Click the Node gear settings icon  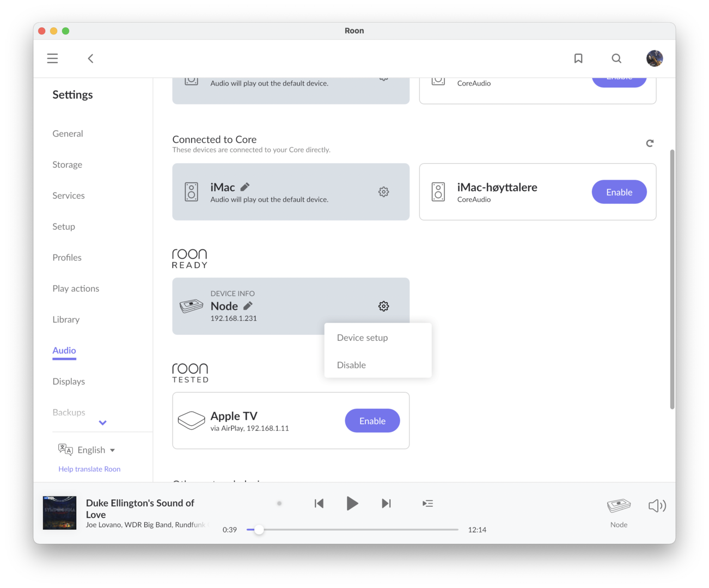(x=384, y=306)
